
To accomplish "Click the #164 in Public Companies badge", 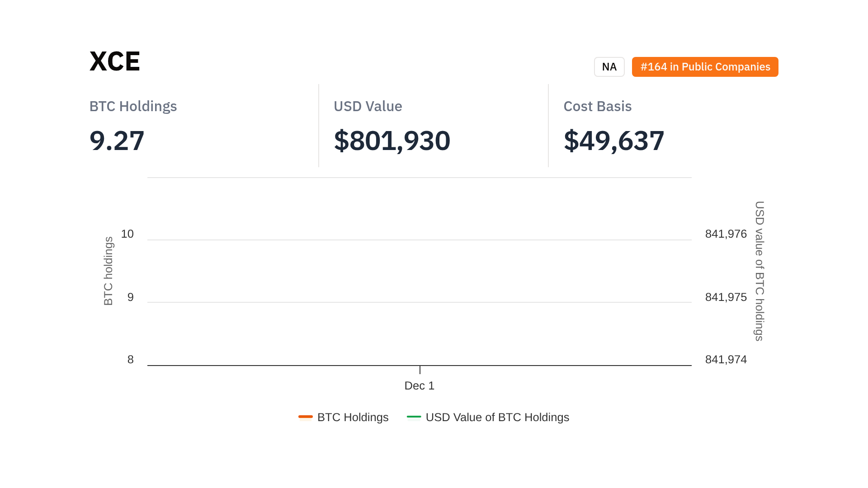I will pyautogui.click(x=705, y=67).
